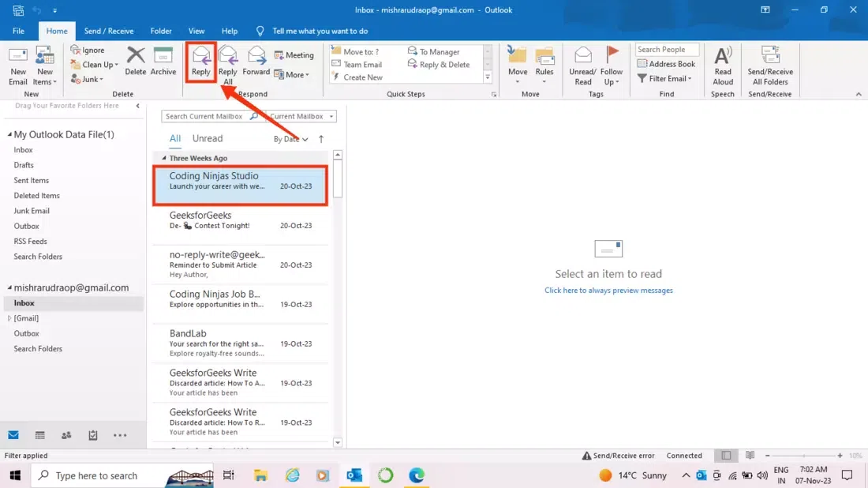Ignore the selected conversation
Screen dimensions: 868x488
pyautogui.click(x=88, y=50)
